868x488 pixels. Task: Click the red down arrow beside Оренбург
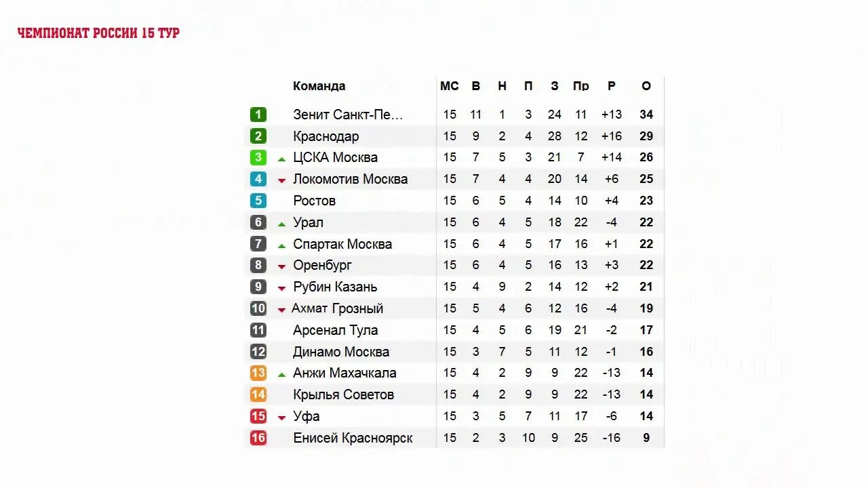tap(281, 267)
